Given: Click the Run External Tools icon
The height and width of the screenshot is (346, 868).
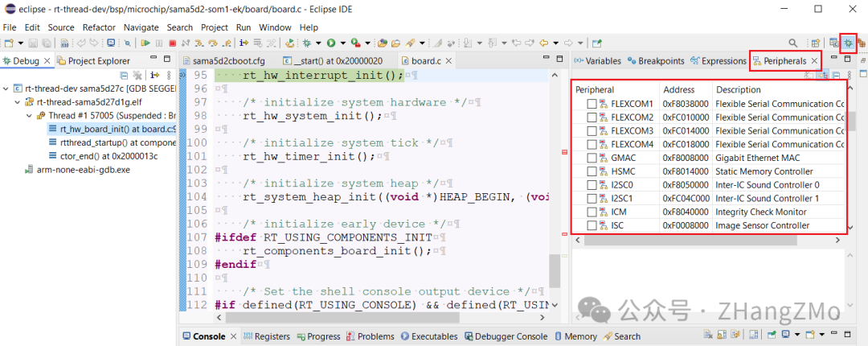Looking at the screenshot, I should pyautogui.click(x=355, y=43).
